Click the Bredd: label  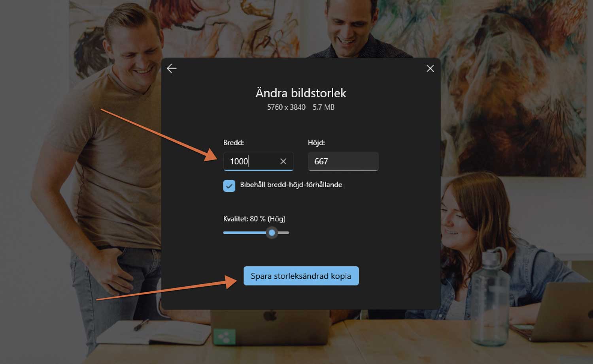point(234,143)
